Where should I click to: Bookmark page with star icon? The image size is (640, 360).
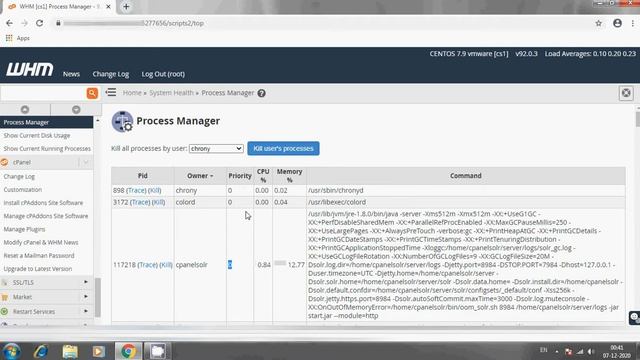(598, 23)
